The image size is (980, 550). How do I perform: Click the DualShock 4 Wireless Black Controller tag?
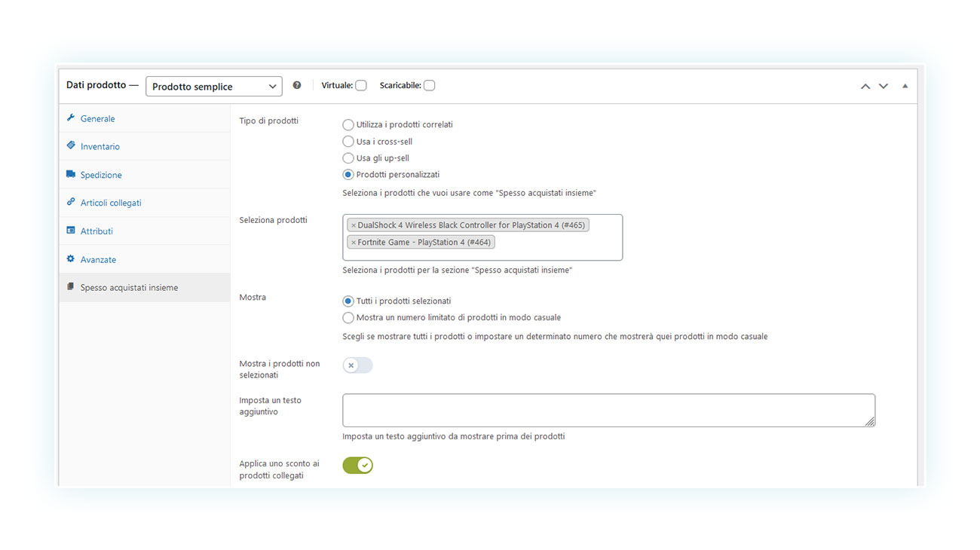(x=467, y=225)
